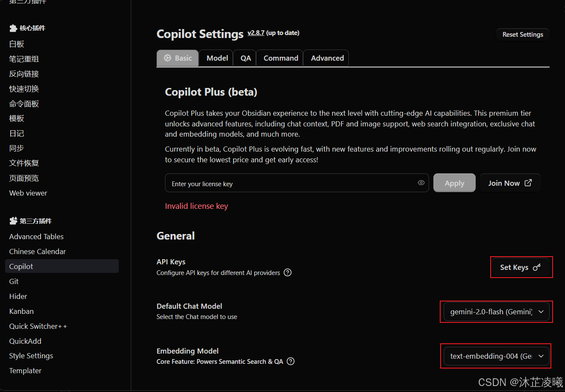The width and height of the screenshot is (565, 392).
Task: Open the Embedding Model dropdown
Action: [497, 356]
